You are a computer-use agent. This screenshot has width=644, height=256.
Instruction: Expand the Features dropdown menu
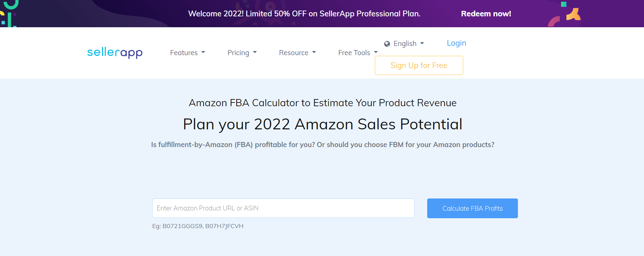(x=184, y=52)
